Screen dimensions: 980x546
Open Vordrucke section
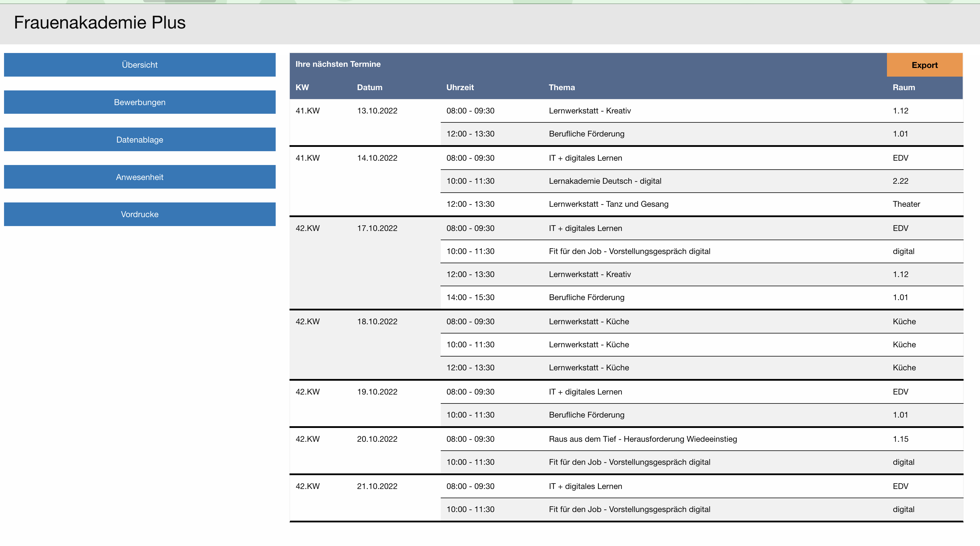[140, 214]
